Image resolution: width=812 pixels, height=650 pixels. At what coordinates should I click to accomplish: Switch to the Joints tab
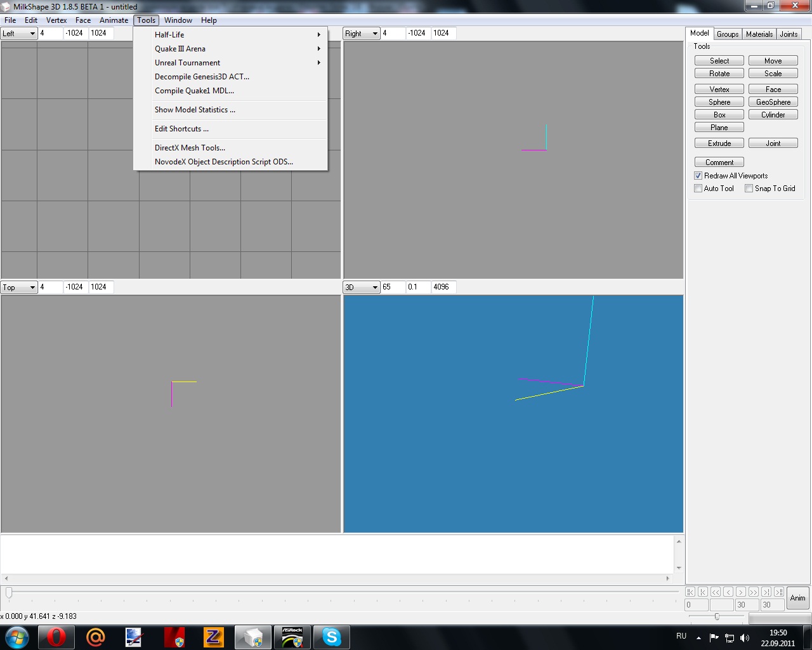point(789,34)
